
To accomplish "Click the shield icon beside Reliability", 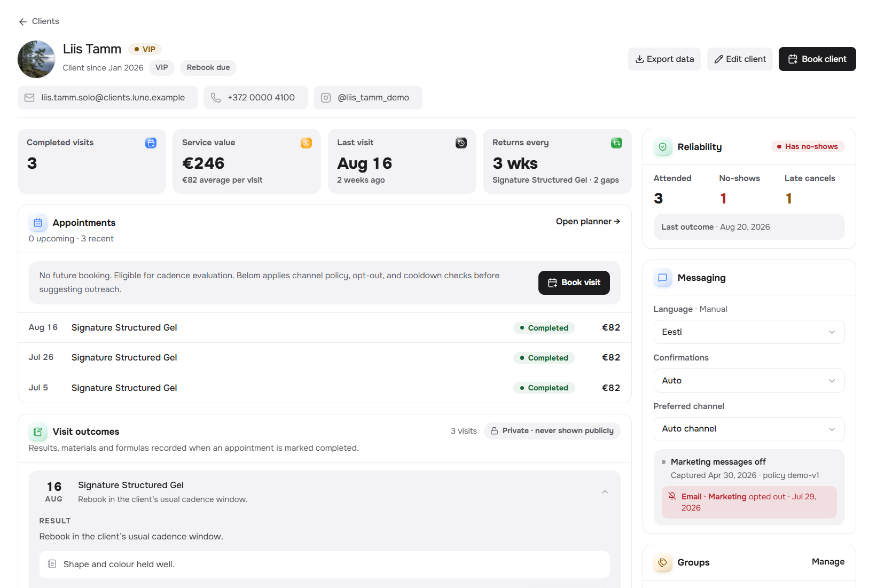I will [663, 147].
